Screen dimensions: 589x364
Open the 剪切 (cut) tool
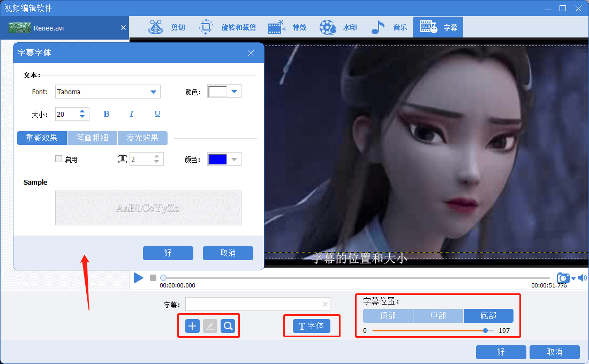167,27
